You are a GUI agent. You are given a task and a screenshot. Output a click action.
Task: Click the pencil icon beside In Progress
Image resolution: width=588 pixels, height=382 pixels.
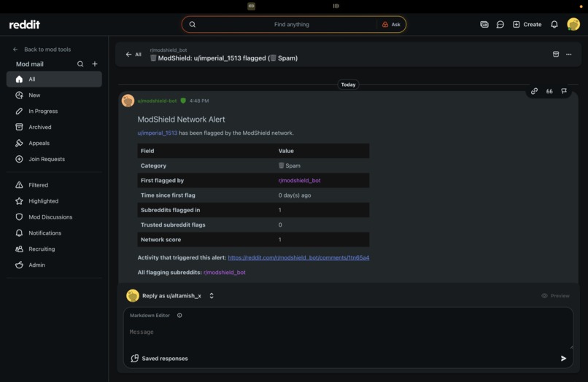click(x=19, y=111)
